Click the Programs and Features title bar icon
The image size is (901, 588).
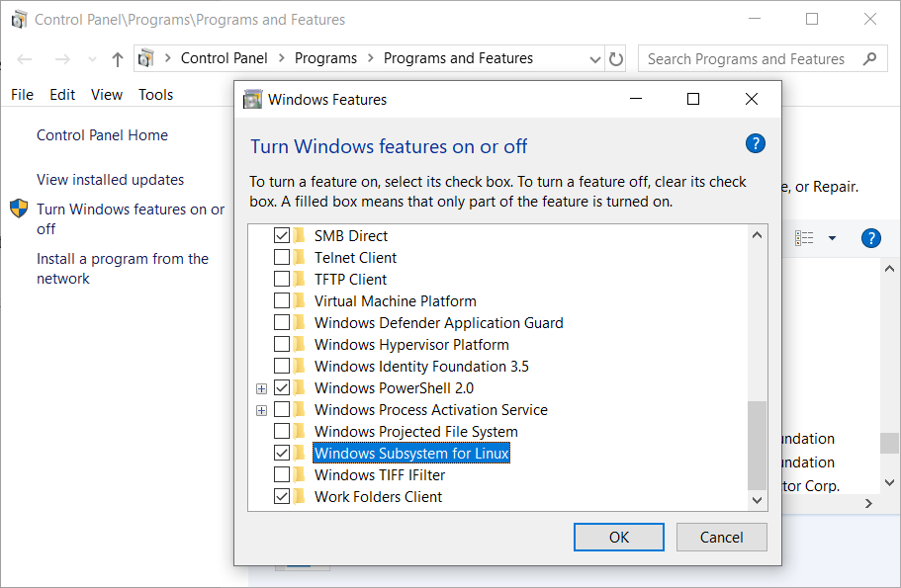pos(19,20)
